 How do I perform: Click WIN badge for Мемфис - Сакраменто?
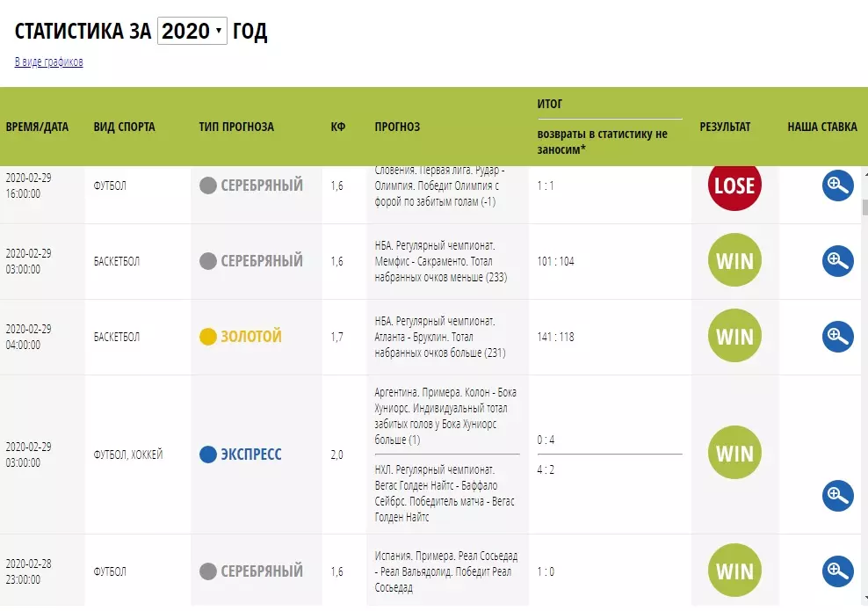point(734,260)
